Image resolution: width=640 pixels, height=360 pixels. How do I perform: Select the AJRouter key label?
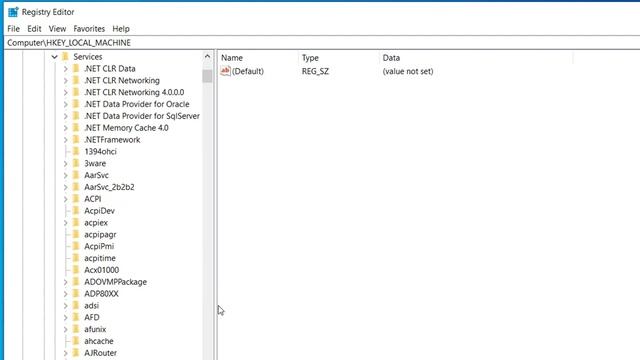(x=100, y=353)
